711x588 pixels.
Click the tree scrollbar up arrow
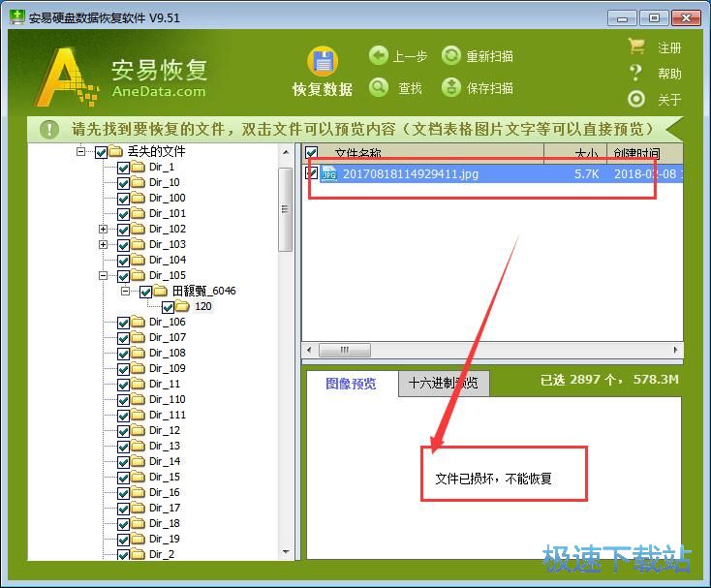285,152
